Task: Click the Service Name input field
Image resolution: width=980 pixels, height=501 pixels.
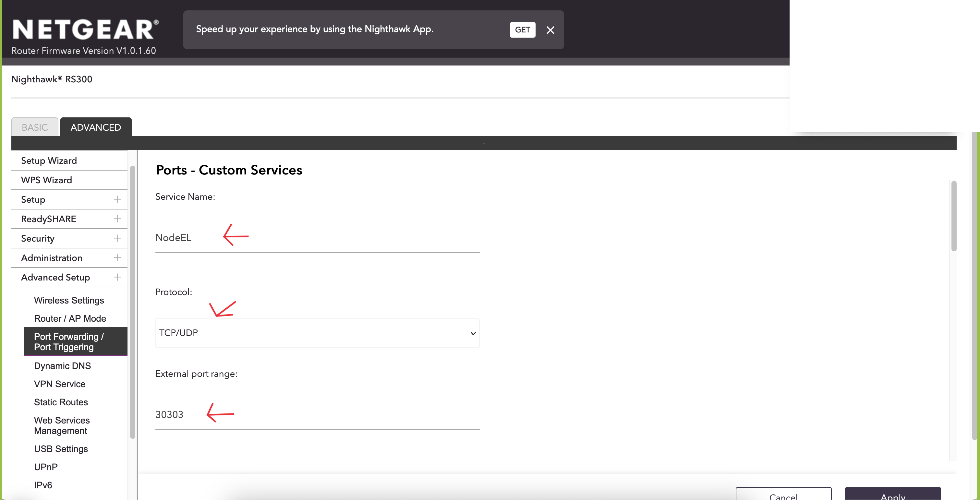Action: click(317, 237)
